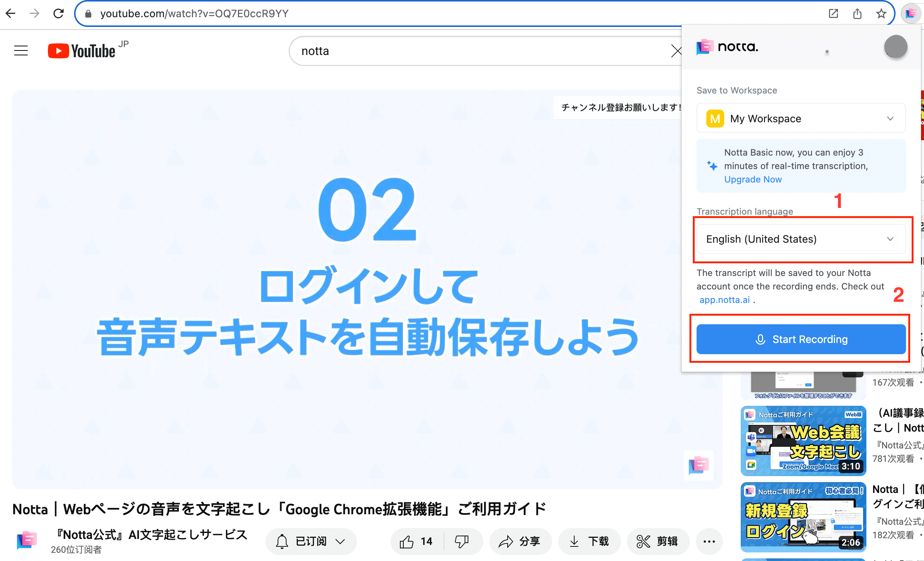
Task: Click the Notta watermark icon in the video
Action: pyautogui.click(x=699, y=465)
